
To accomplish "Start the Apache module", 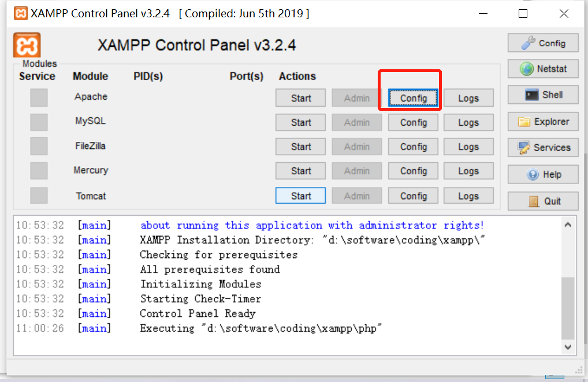I will pos(300,98).
